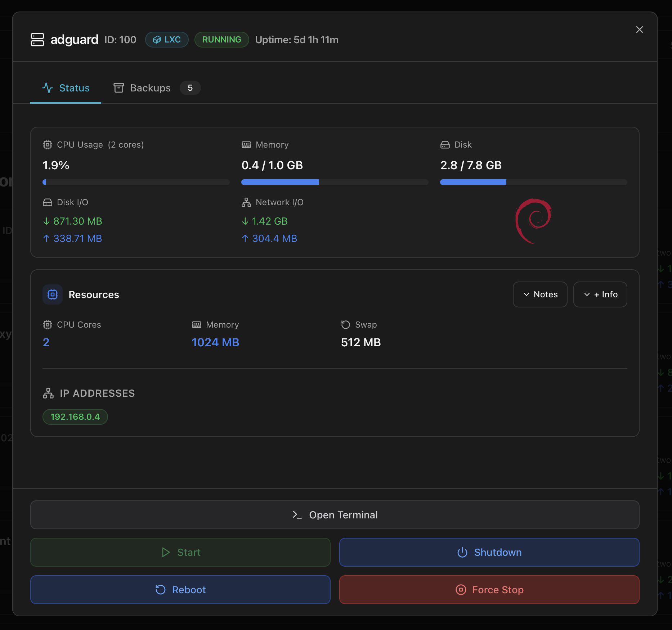Click the blue Resources chip icon
672x630 pixels.
coord(53,294)
